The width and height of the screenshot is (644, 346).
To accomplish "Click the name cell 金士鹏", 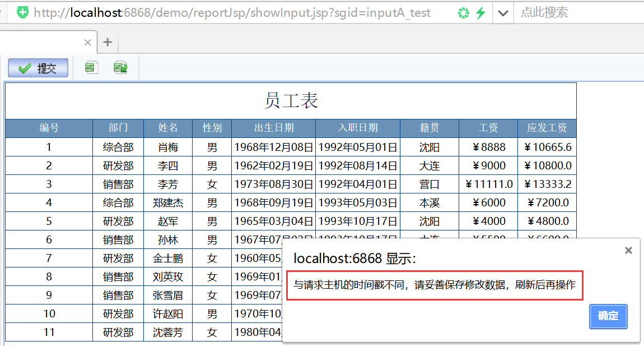I will click(168, 258).
